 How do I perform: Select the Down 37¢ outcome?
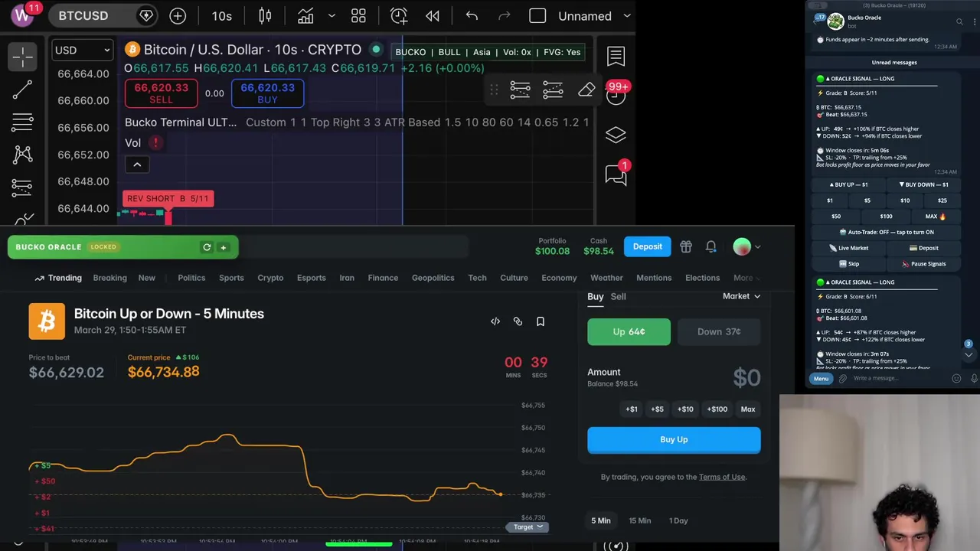[x=719, y=331]
